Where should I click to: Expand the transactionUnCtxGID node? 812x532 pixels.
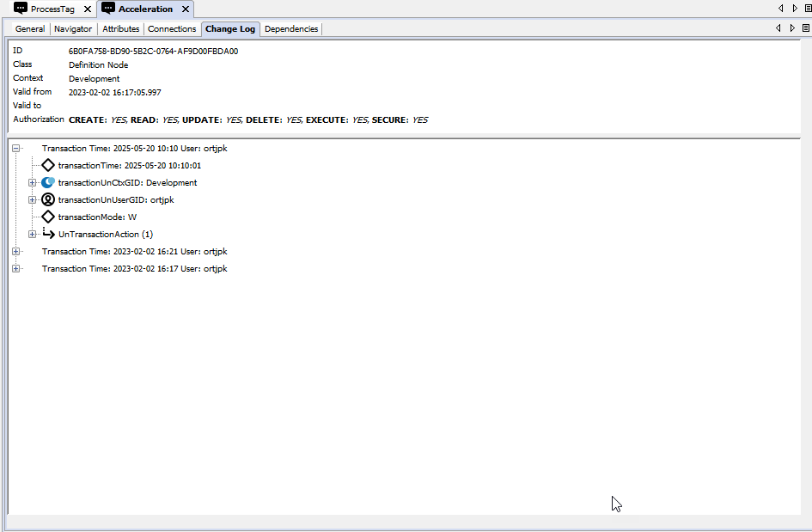[x=32, y=182]
